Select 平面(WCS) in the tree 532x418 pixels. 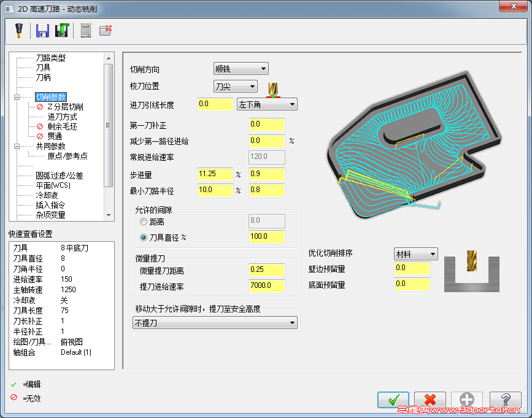tap(53, 185)
